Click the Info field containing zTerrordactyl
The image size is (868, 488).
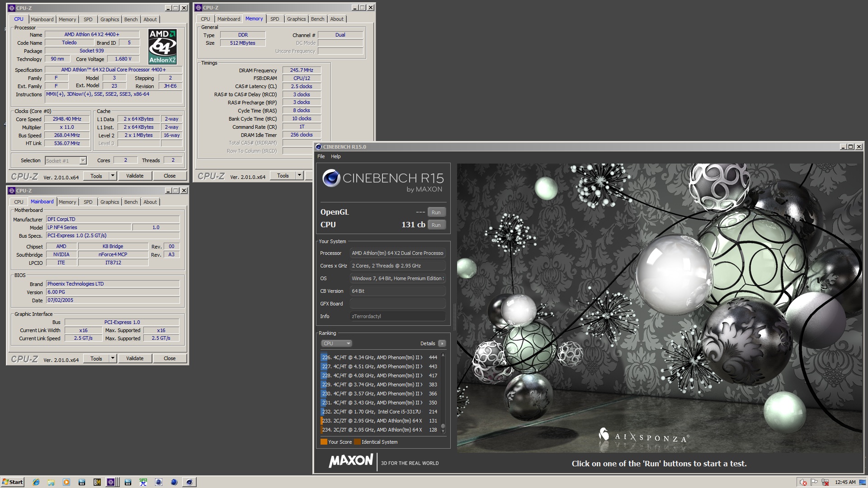[398, 316]
